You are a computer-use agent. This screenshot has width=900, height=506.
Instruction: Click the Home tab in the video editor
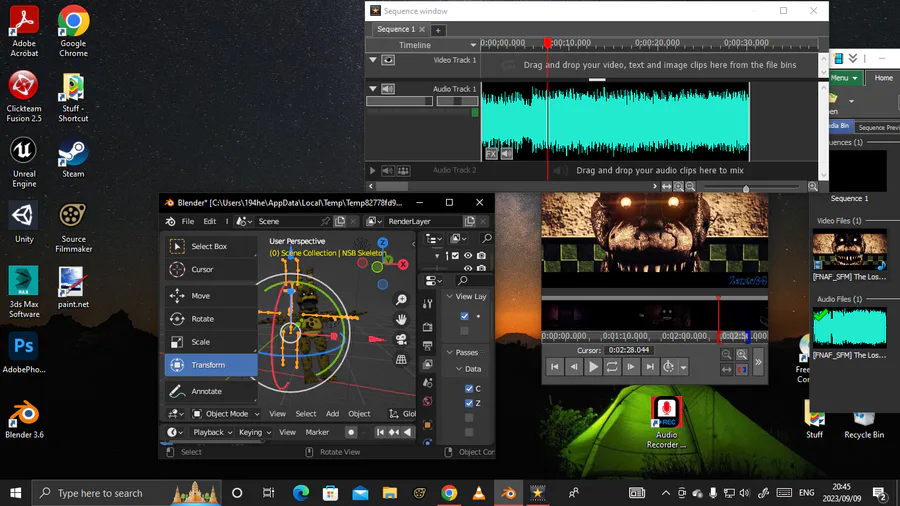pos(883,78)
